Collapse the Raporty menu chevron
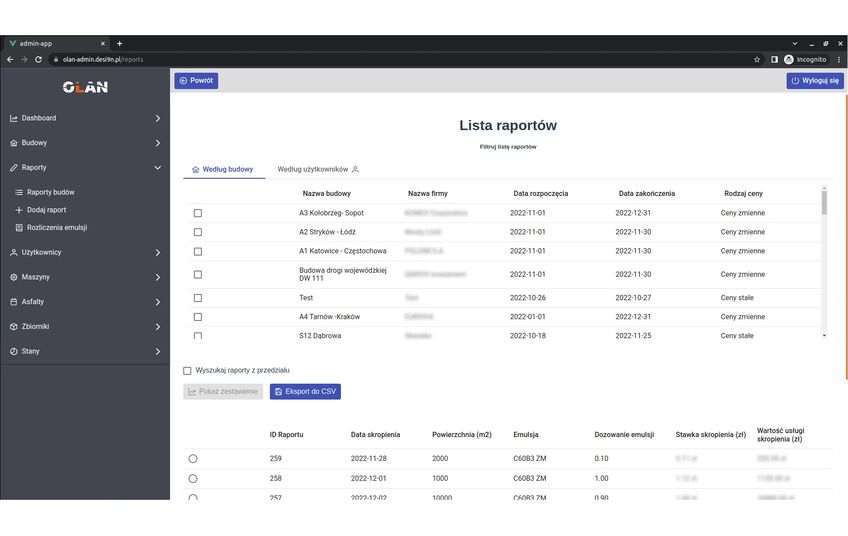This screenshot has height=536, width=848. 157,168
